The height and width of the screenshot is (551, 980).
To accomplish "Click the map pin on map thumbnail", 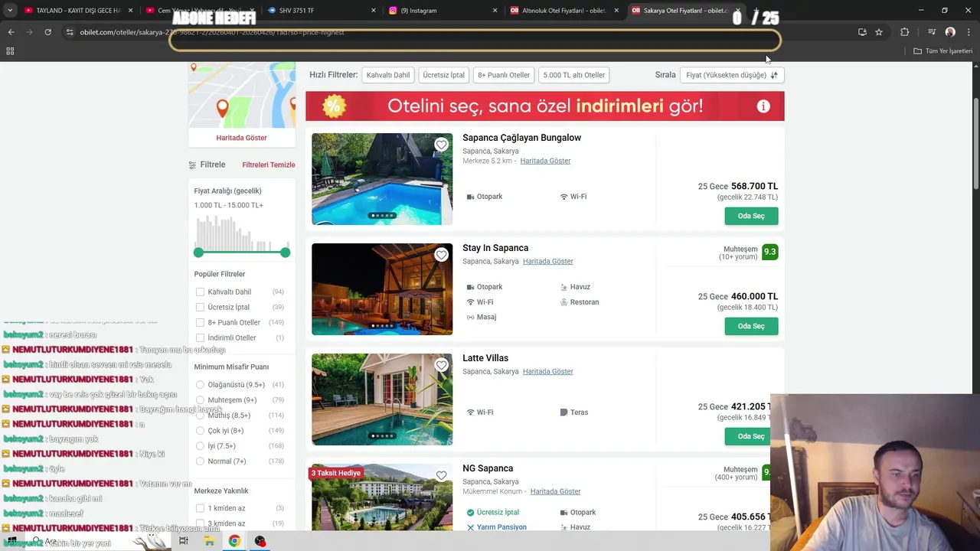I will 222,109.
